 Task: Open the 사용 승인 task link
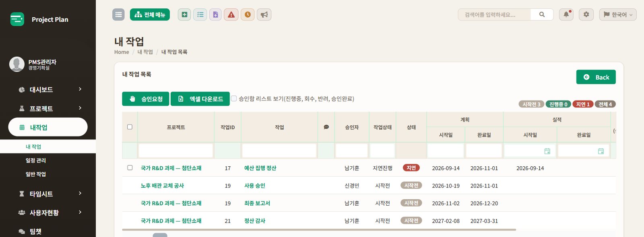click(x=255, y=186)
